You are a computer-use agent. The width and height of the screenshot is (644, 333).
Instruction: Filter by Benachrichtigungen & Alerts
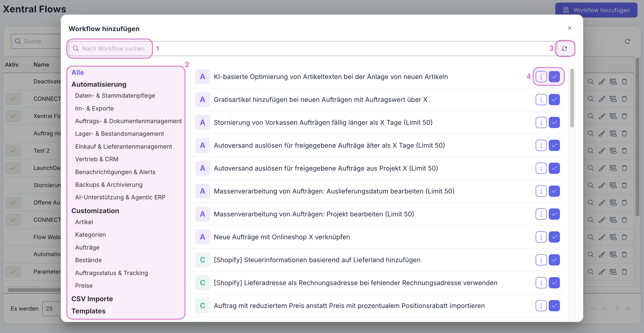tap(115, 172)
